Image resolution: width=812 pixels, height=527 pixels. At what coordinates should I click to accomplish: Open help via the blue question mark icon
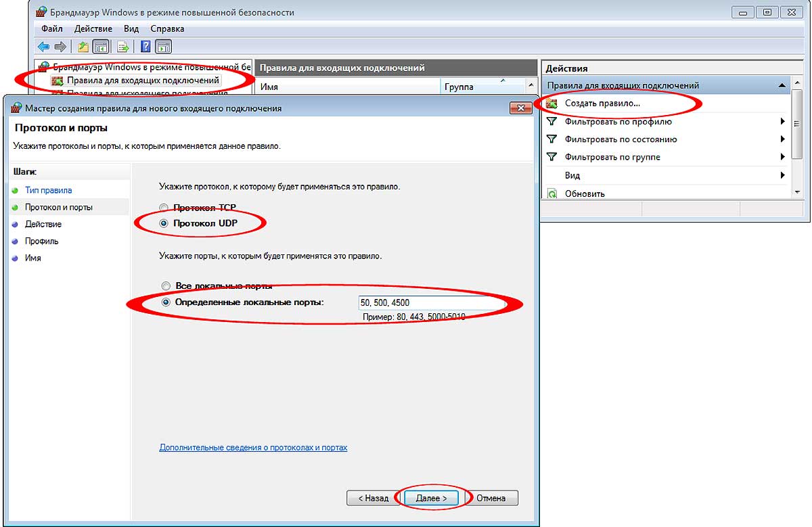click(x=145, y=47)
